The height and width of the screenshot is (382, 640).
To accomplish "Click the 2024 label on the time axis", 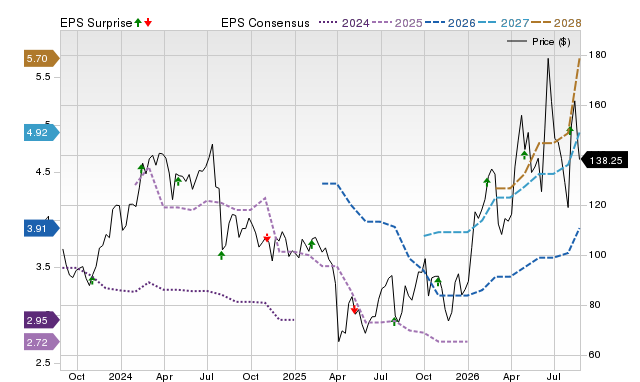I will 120,376.
